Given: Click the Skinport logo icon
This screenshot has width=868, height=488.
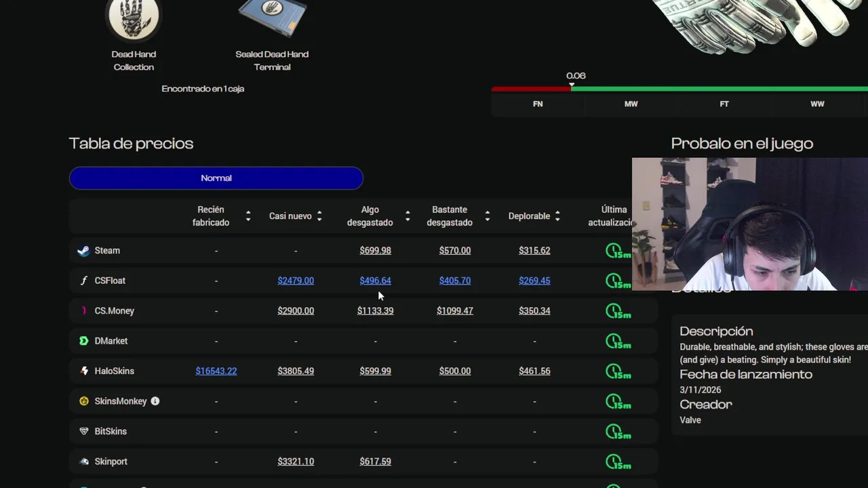Looking at the screenshot, I should [83, 462].
